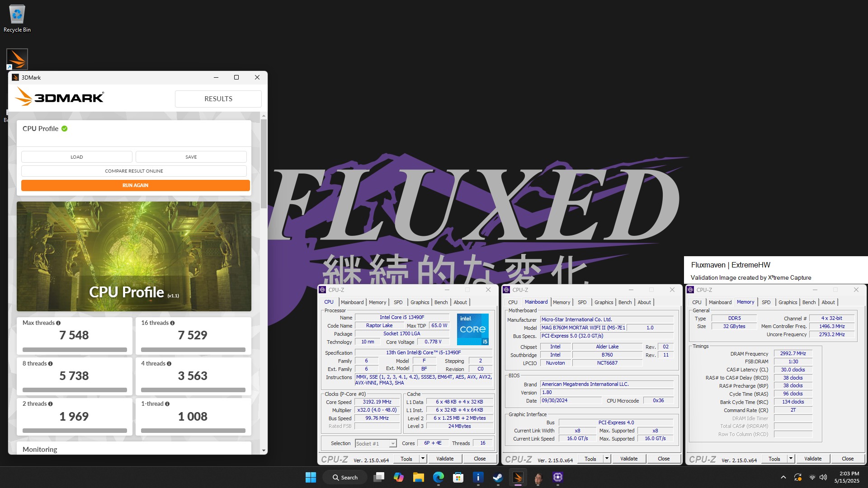Expand Tools dropdown arrow in CPU-Z CPU window
The width and height of the screenshot is (868, 488).
click(423, 459)
